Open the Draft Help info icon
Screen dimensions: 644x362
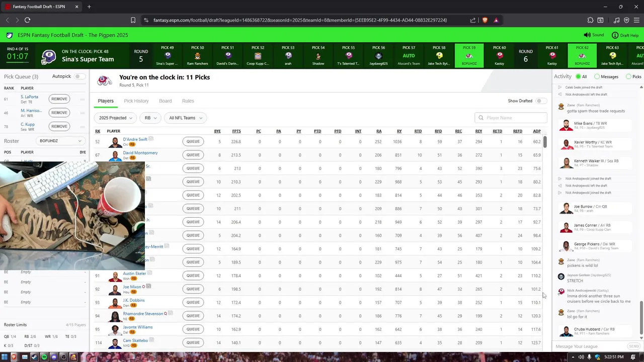tap(615, 35)
